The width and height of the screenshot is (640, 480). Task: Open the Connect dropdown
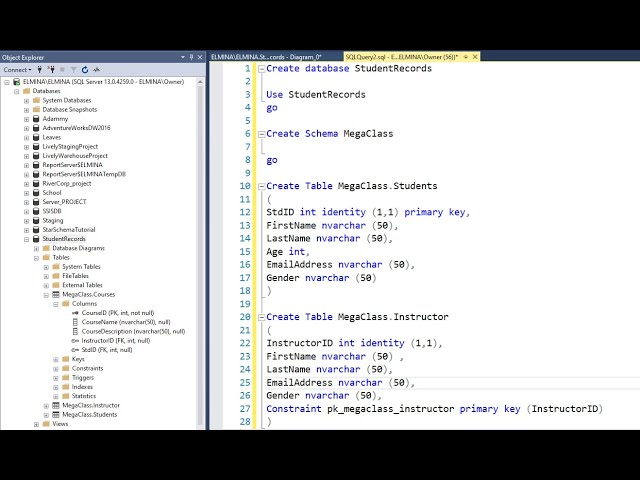[x=18, y=70]
